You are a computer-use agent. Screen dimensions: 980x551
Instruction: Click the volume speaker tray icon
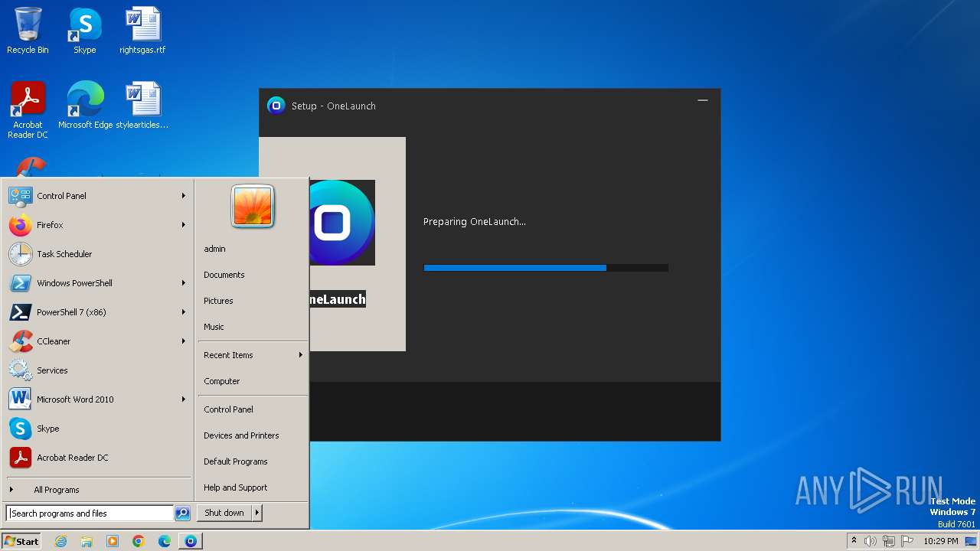coord(870,541)
